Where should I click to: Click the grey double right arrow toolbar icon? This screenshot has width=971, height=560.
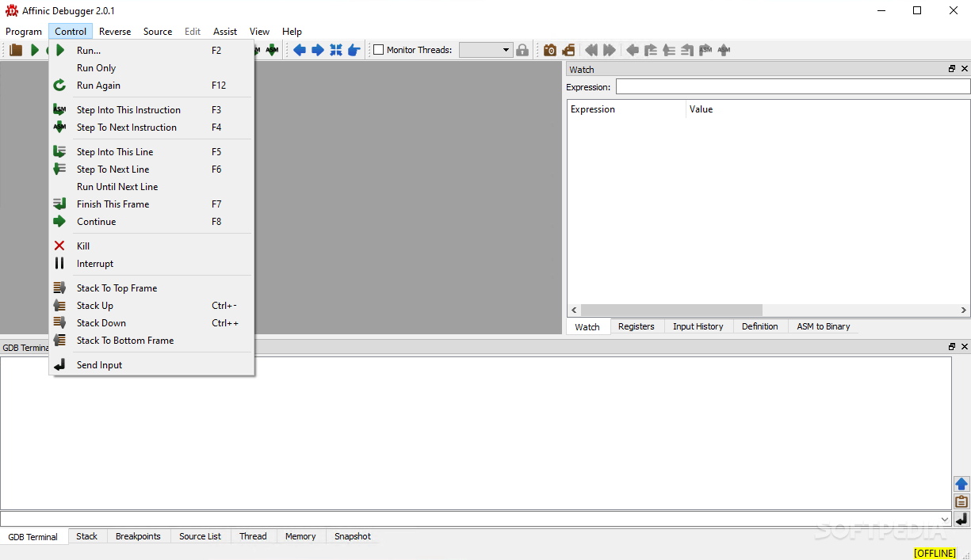(610, 50)
